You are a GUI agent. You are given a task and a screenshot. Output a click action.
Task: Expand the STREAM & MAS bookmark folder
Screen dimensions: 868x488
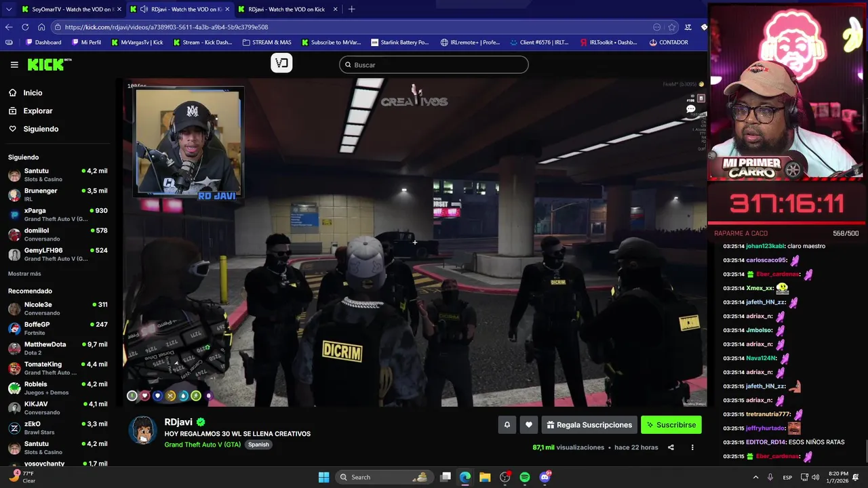[x=266, y=42]
